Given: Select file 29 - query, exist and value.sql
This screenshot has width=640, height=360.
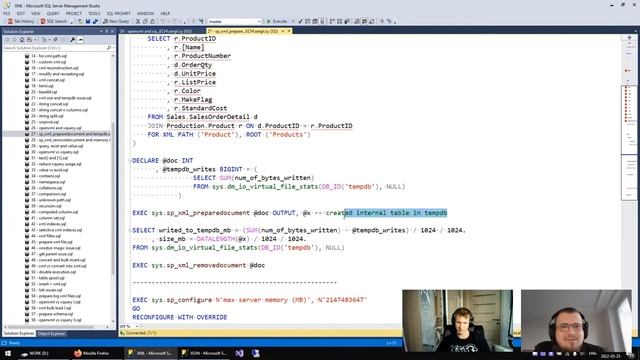Looking at the screenshot, I should (54, 146).
